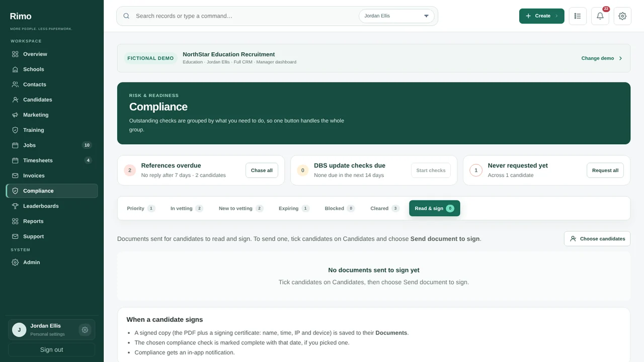Image resolution: width=644 pixels, height=362 pixels.
Task: Switch to the Expiring tab
Action: click(294, 208)
